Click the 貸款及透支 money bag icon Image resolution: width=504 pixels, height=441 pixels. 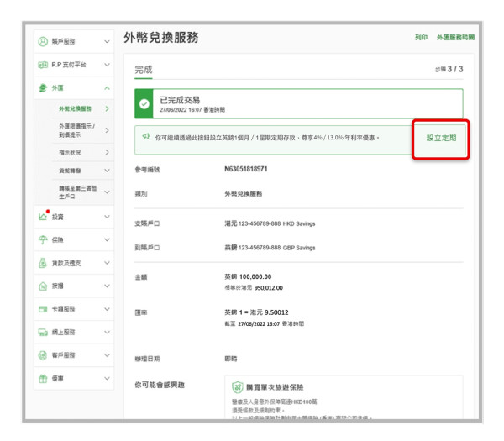click(x=43, y=263)
